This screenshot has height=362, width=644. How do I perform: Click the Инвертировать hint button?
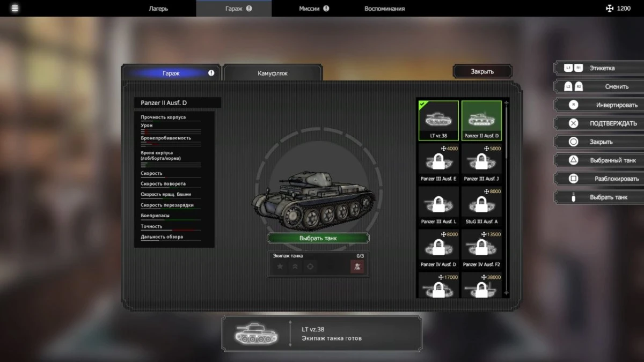[598, 105]
